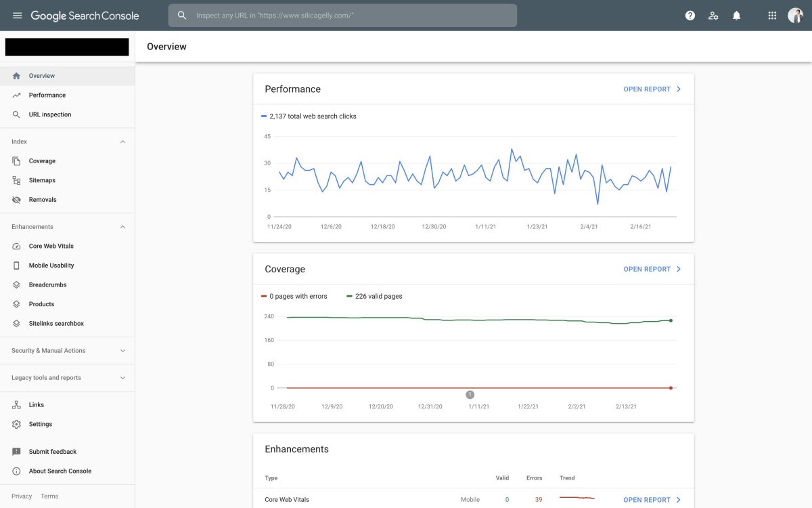Click the Sitemaps tree icon
The height and width of the screenshot is (508, 812).
16,180
